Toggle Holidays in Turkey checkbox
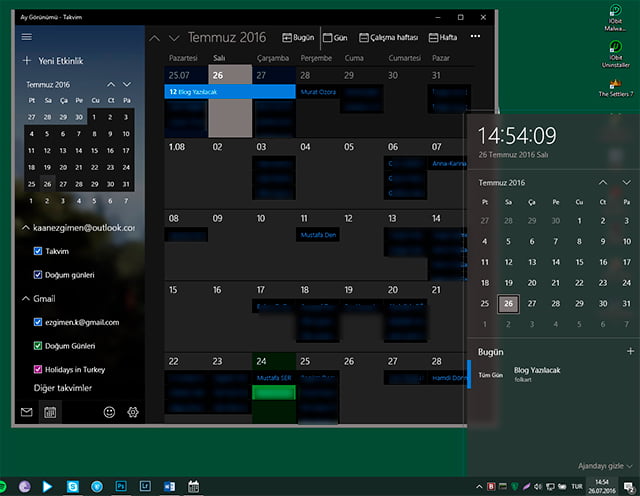 pos(38,369)
